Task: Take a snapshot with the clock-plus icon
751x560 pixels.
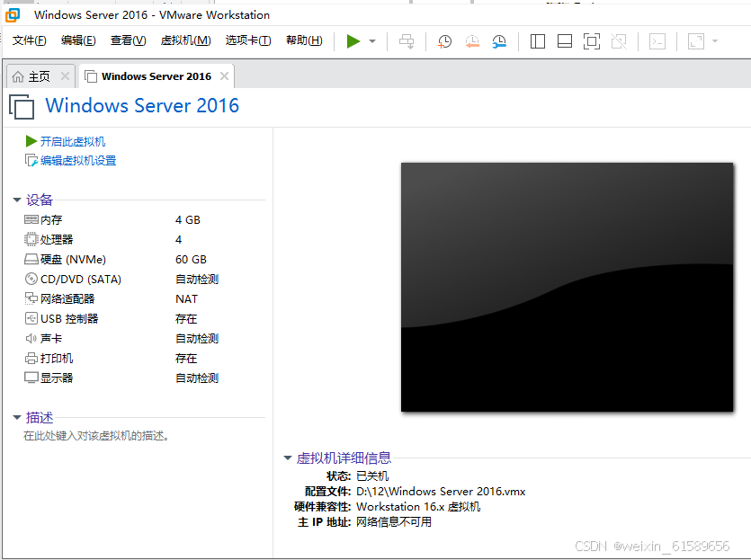Action: click(x=444, y=41)
